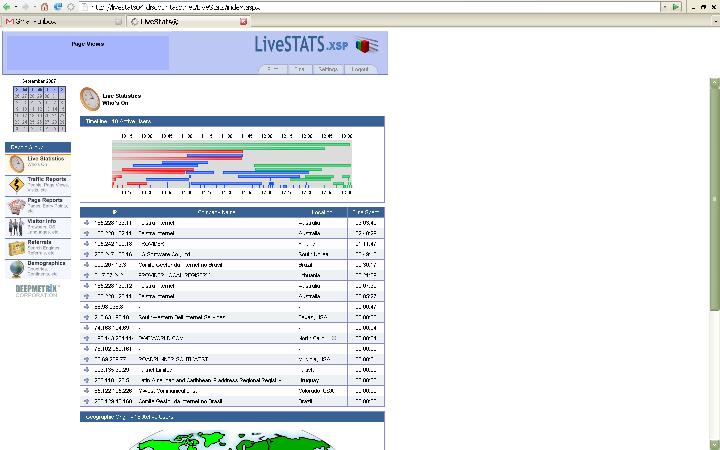Select the LiveStats browser tab

click(189, 21)
